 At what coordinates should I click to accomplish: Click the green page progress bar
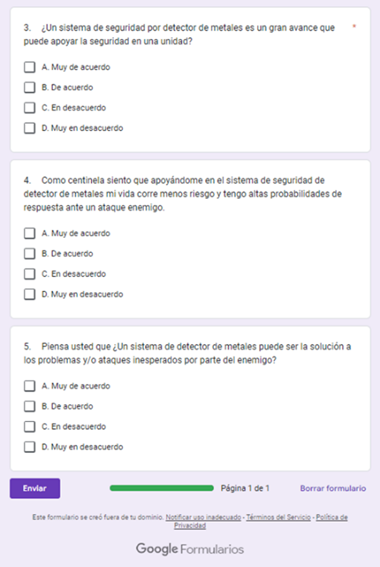tap(162, 488)
